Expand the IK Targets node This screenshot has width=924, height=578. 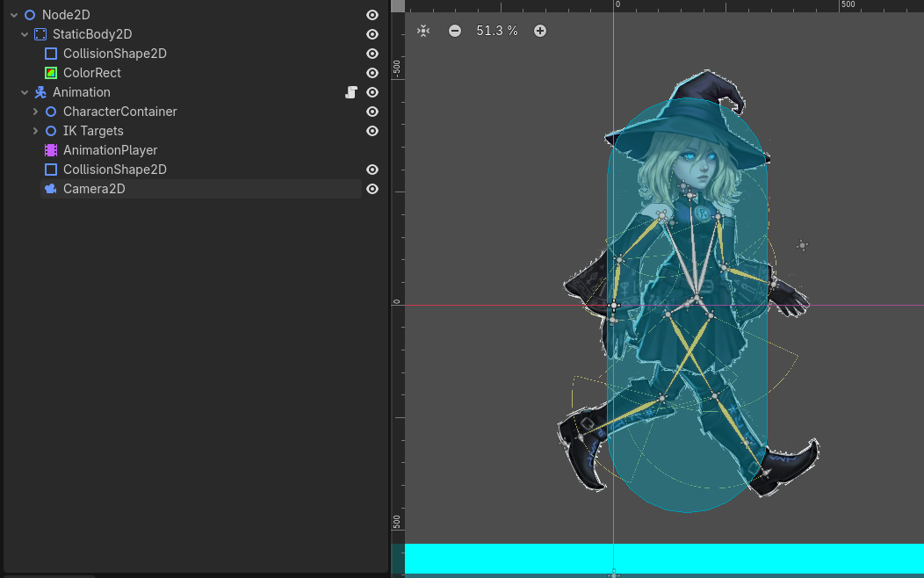[35, 131]
